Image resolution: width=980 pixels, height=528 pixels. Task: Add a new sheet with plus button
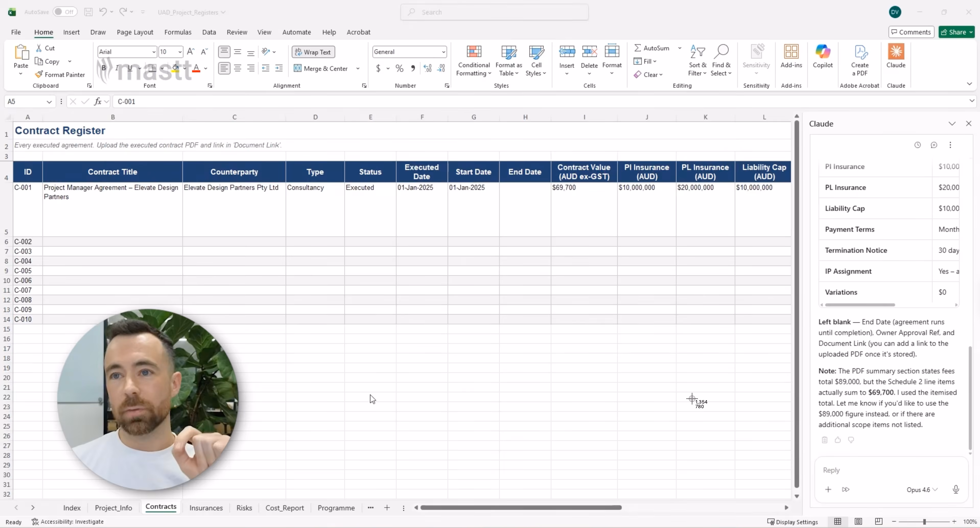[x=387, y=508]
